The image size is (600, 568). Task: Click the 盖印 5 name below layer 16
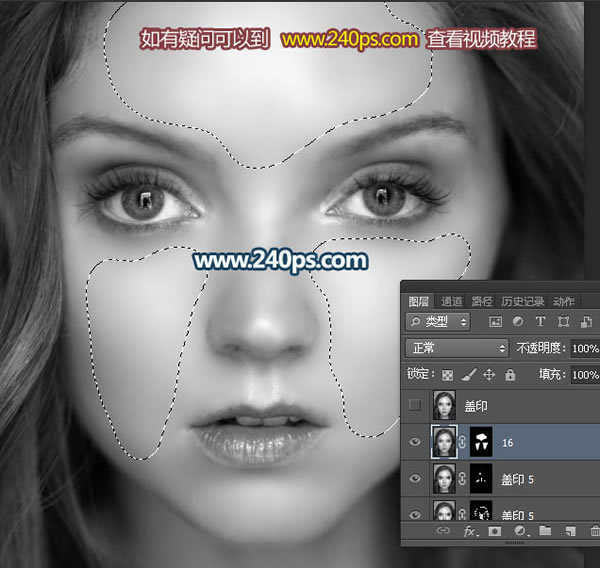click(x=517, y=479)
